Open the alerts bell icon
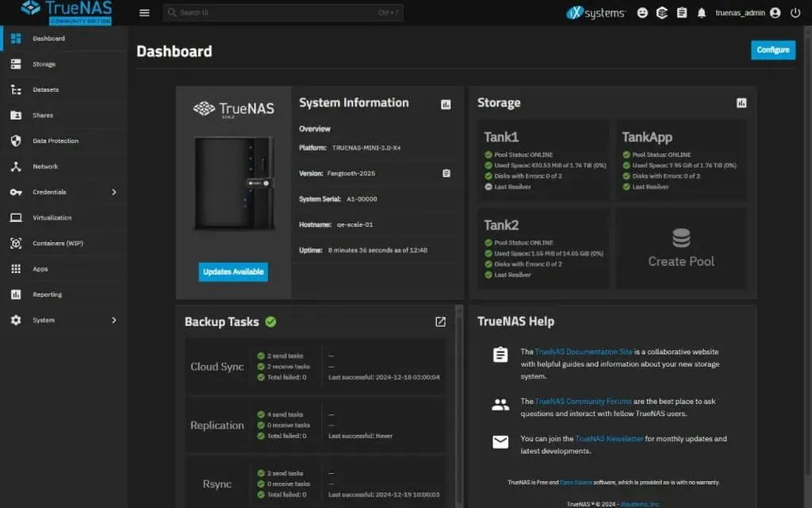Image resolution: width=812 pixels, height=508 pixels. point(701,13)
